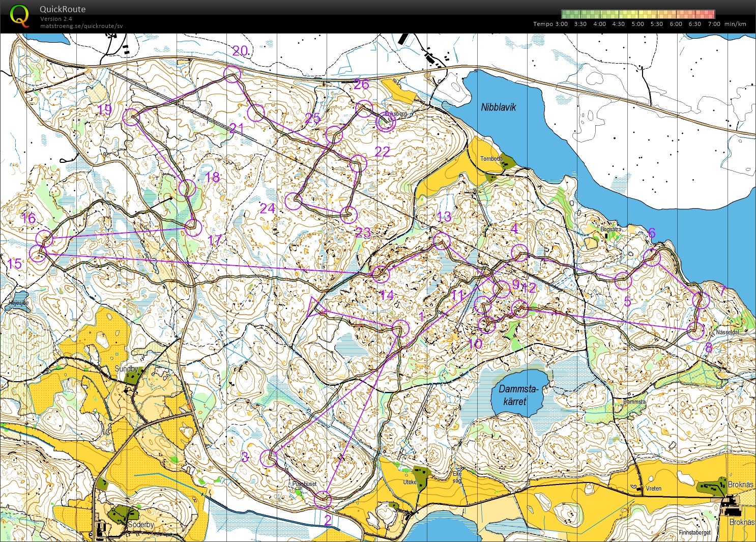Click the 6:00 tempo scale label
The image size is (756, 542).
676,24
